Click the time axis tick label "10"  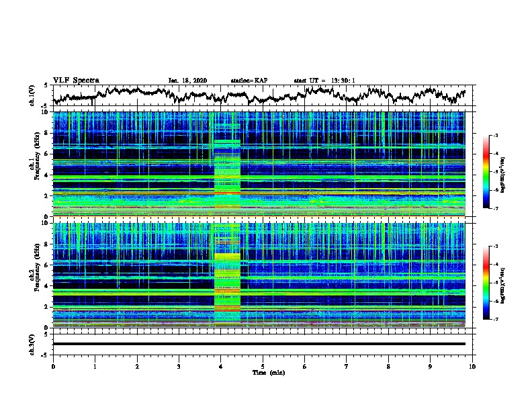[472, 367]
